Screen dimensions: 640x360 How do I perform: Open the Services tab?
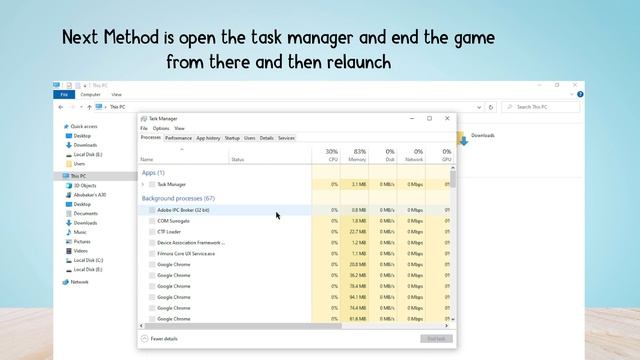(x=286, y=138)
